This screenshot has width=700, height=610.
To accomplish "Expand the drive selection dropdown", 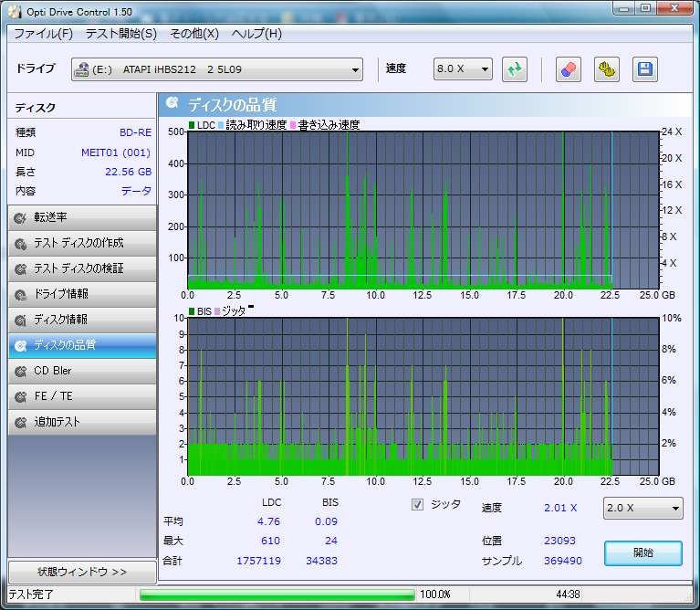I will point(355,69).
